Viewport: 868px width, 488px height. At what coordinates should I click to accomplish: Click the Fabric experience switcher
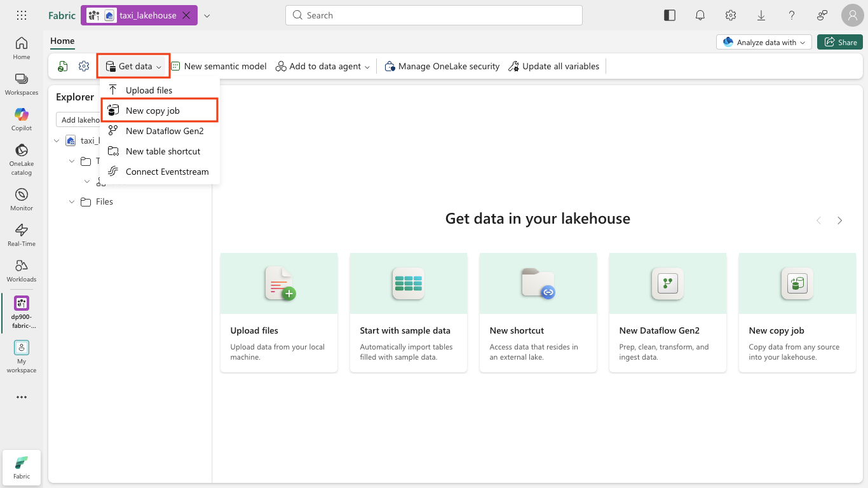[x=22, y=467]
